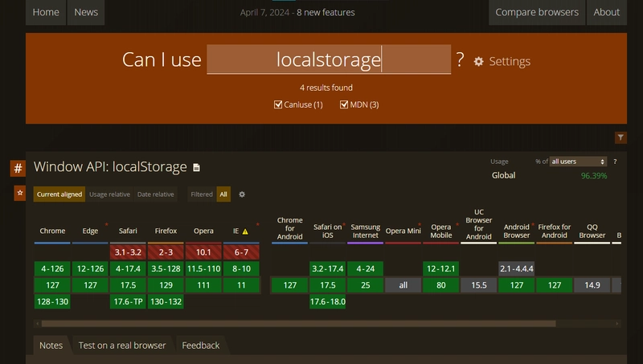This screenshot has width=643, height=364.
Task: Select the Filtered browsers option
Action: coord(202,194)
